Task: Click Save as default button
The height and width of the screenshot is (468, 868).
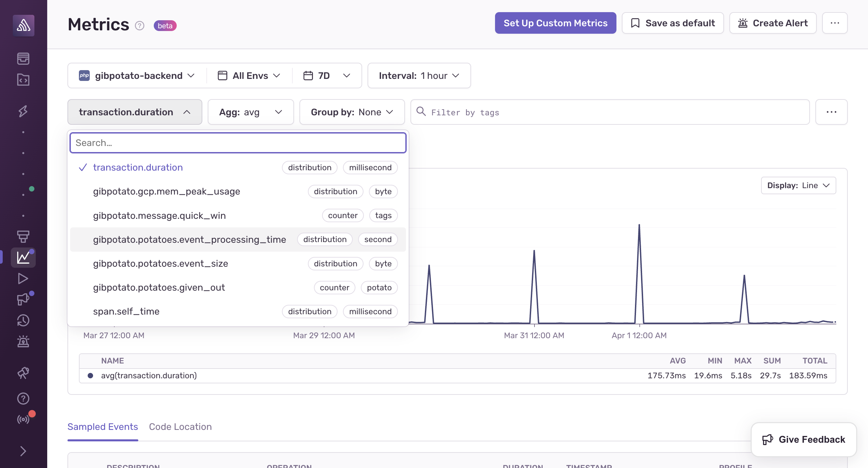Action: pos(673,23)
